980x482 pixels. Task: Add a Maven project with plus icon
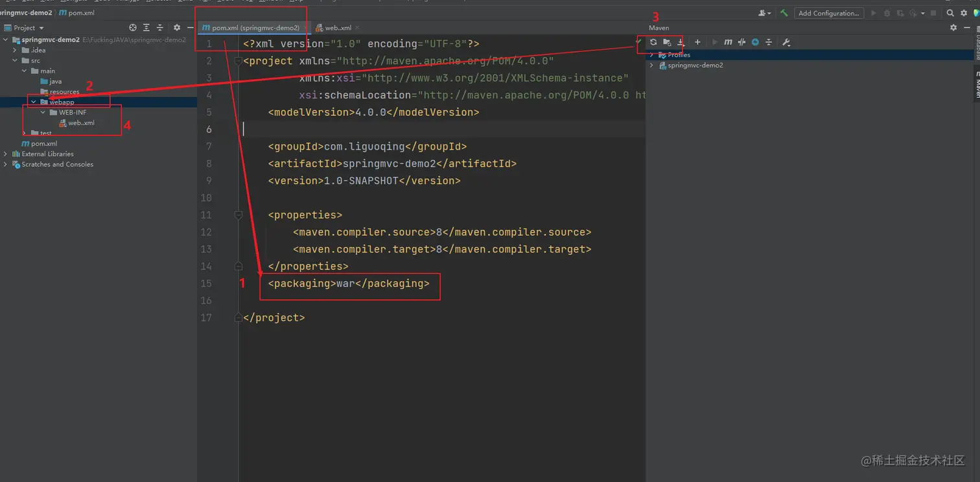click(697, 42)
